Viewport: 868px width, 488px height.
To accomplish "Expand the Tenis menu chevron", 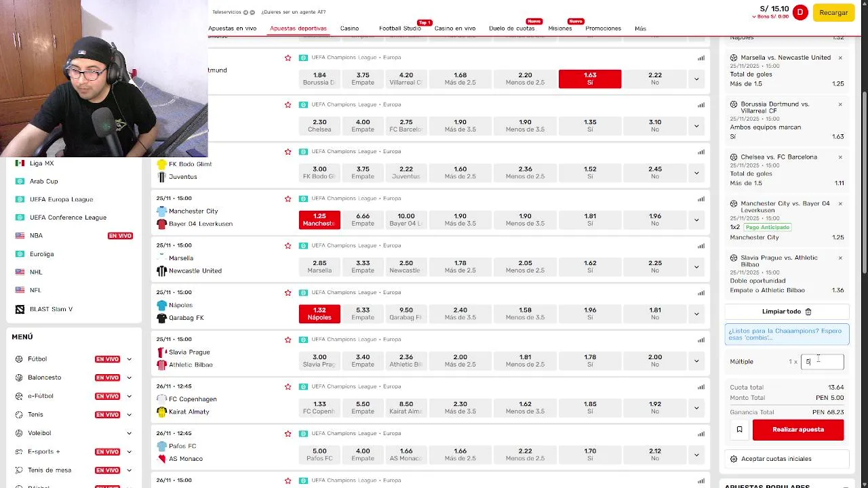I will click(x=129, y=415).
